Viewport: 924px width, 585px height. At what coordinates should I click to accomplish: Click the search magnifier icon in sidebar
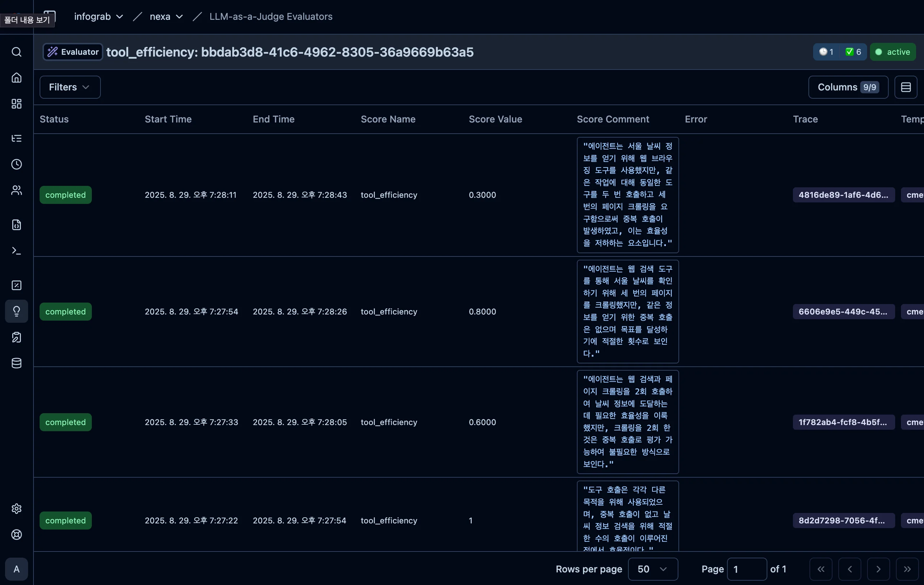coord(17,52)
